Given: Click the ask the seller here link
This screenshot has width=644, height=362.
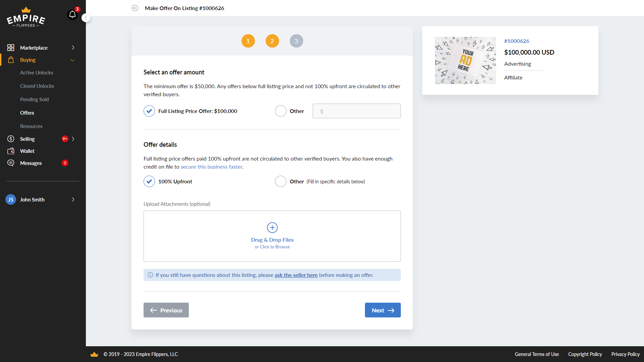Looking at the screenshot, I should (296, 275).
